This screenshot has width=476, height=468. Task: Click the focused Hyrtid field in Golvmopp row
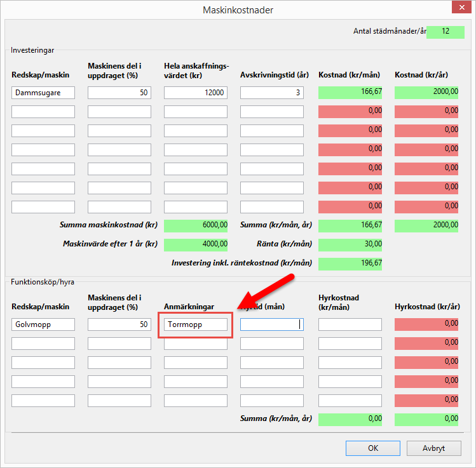tap(271, 324)
